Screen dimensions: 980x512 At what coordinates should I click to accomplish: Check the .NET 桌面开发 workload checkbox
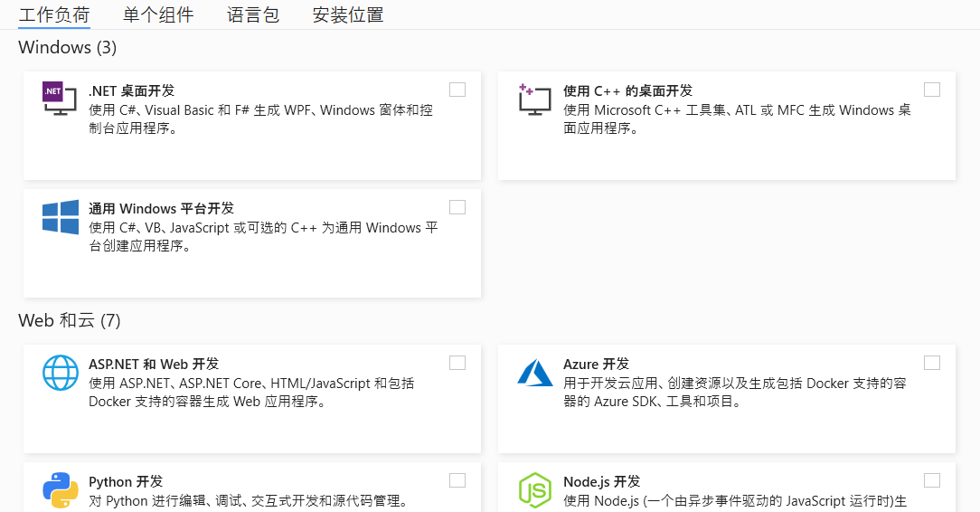pos(457,90)
